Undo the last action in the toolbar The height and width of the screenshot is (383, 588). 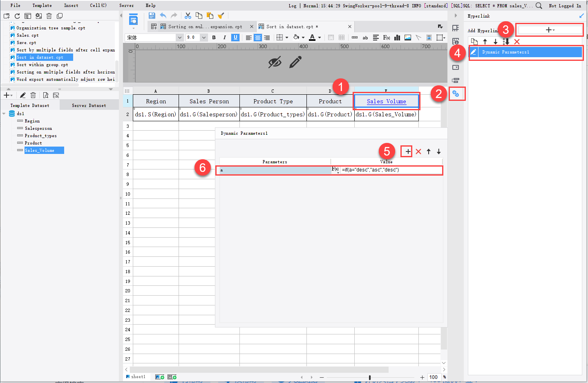163,16
